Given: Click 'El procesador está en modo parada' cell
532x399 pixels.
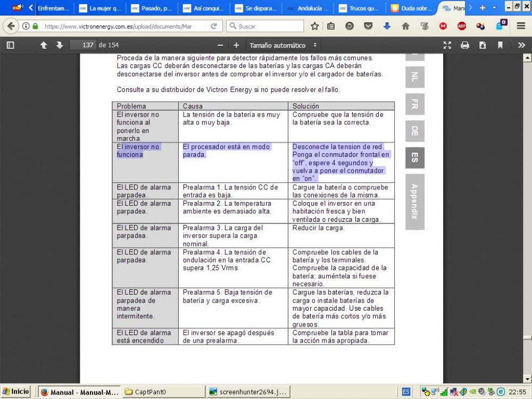Looking at the screenshot, I should point(233,162).
